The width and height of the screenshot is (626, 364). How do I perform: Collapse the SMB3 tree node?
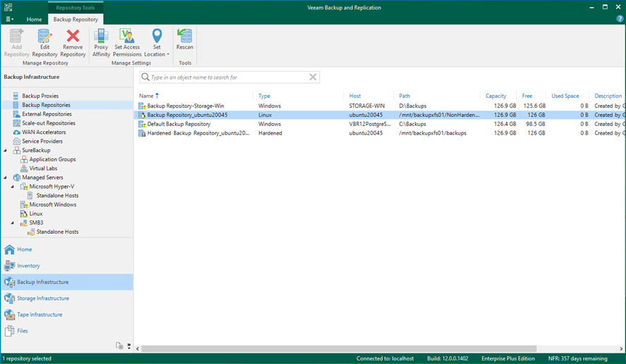coord(13,223)
